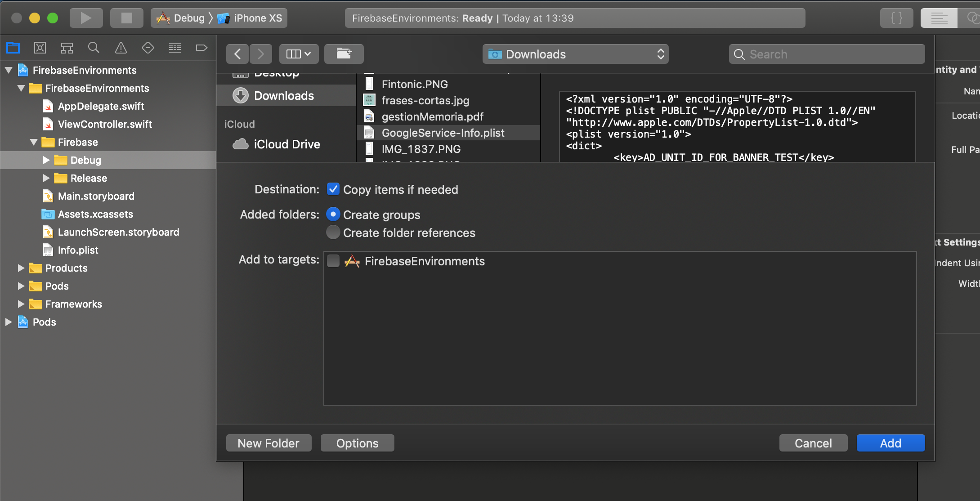980x501 pixels.
Task: Show the code review braces button
Action: click(x=896, y=18)
